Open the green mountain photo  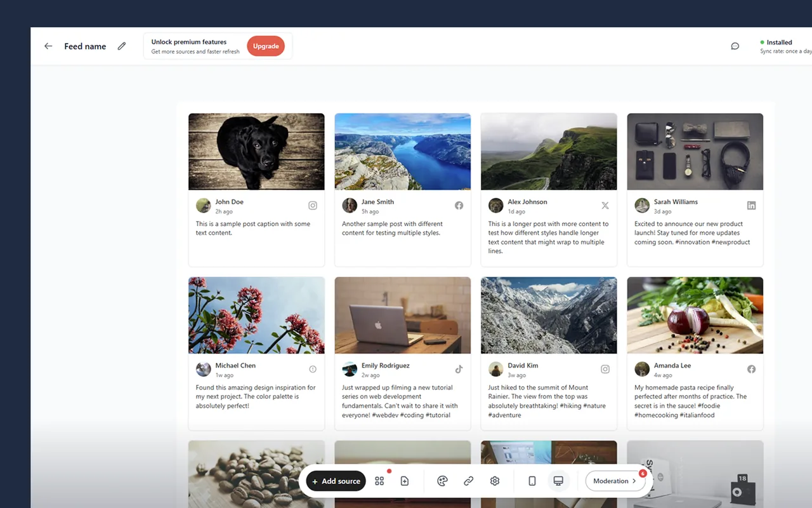[549, 152]
